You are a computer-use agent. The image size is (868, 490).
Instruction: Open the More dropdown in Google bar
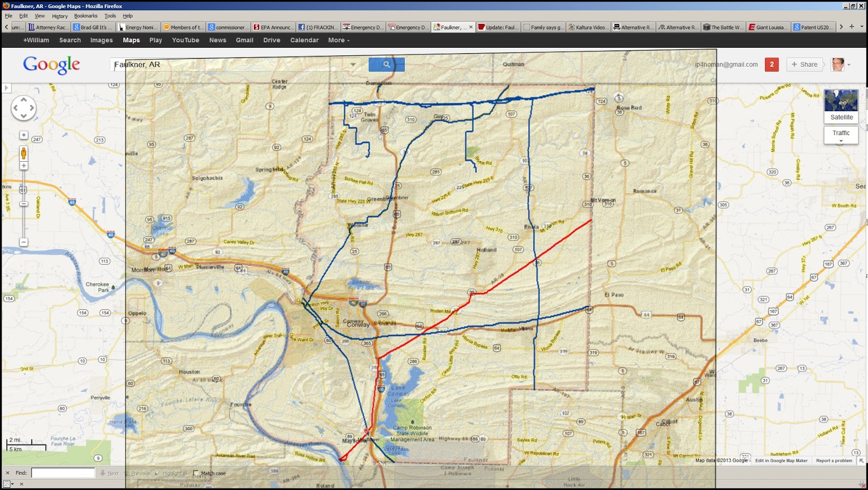click(339, 40)
